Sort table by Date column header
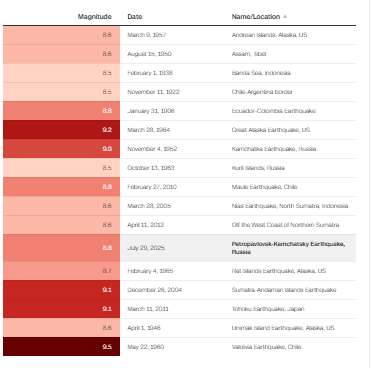 pos(135,17)
